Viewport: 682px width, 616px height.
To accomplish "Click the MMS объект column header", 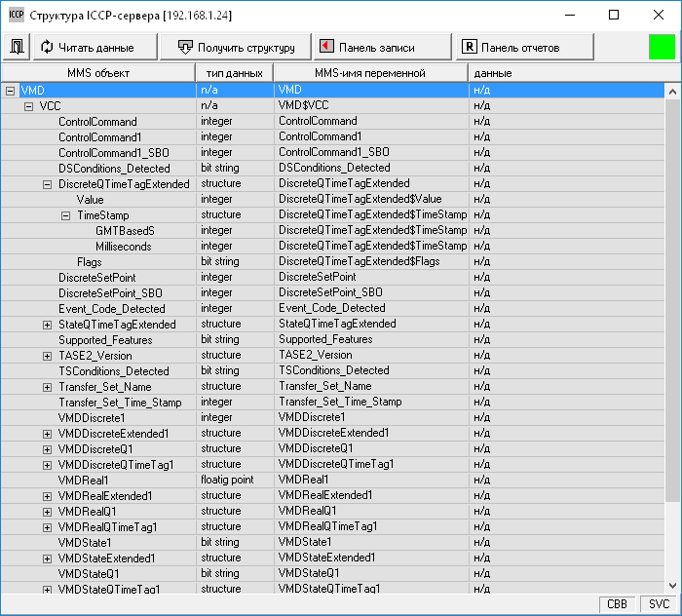I will pyautogui.click(x=97, y=73).
